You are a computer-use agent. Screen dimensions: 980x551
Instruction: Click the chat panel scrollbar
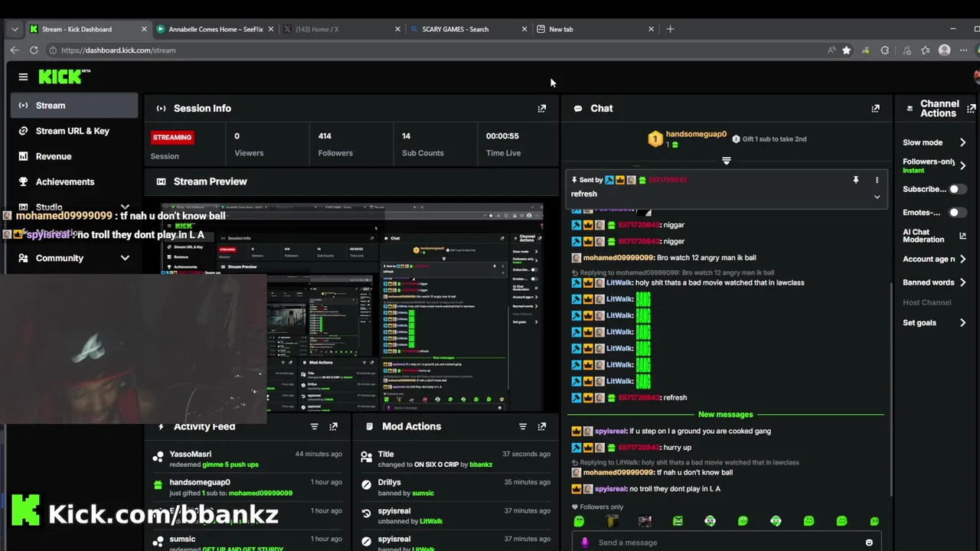coord(890,390)
